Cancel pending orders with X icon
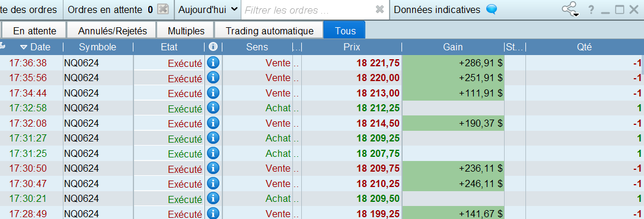Screen dimensions: 644x219 [x=163, y=9]
